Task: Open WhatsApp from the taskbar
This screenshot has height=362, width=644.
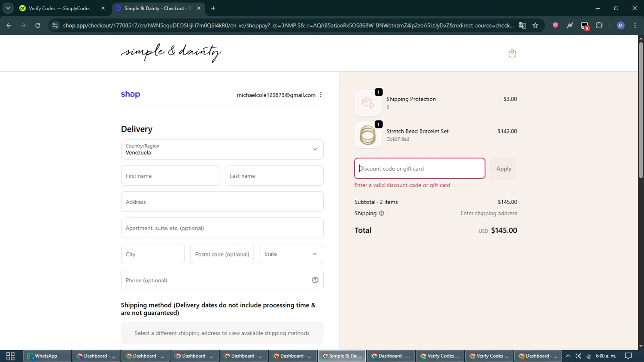Action: tap(47, 356)
